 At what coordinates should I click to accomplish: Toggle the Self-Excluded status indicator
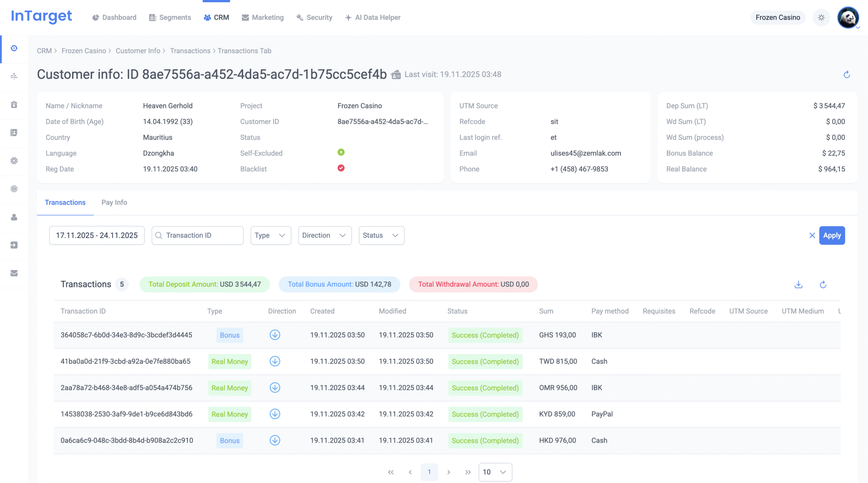point(341,152)
